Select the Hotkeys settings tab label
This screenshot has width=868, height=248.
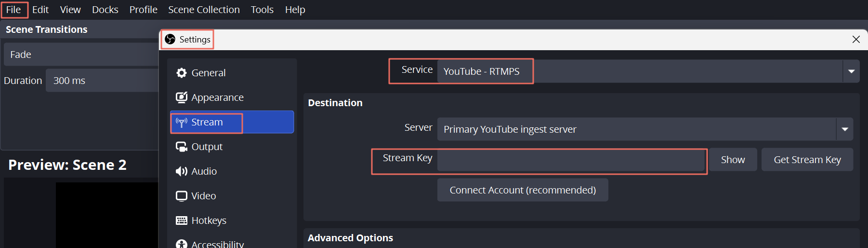[x=209, y=220]
